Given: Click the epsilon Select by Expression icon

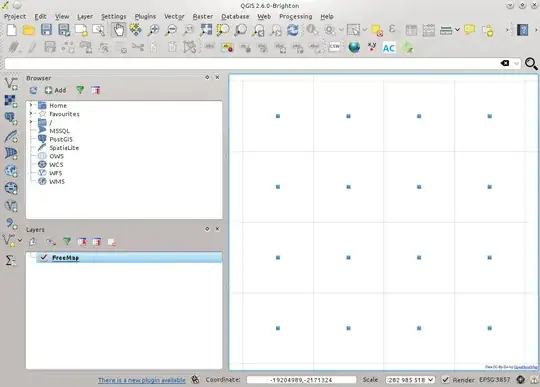Looking at the screenshot, I should 392,29.
